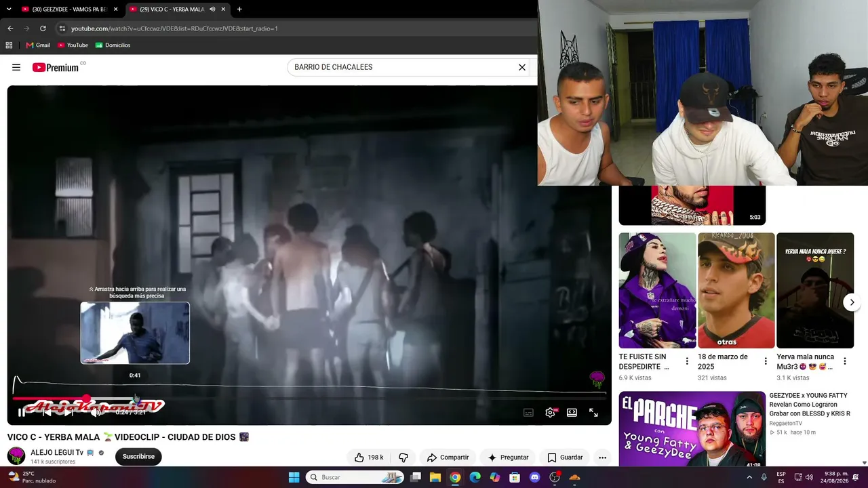Open OBS Studio from the taskbar

[x=555, y=477]
